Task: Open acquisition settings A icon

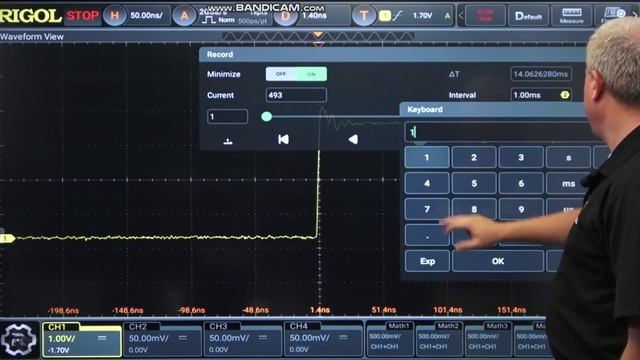Action: coord(184,16)
